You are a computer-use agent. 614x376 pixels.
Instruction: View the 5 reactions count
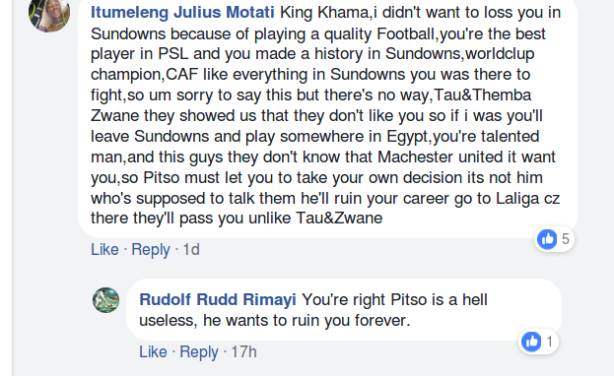(565, 239)
